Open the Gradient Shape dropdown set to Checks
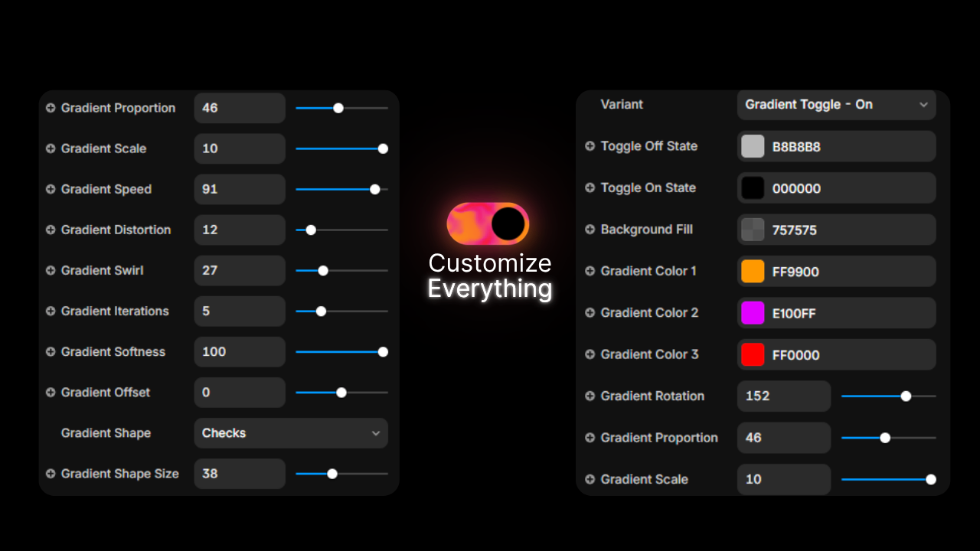980x551 pixels. click(290, 433)
